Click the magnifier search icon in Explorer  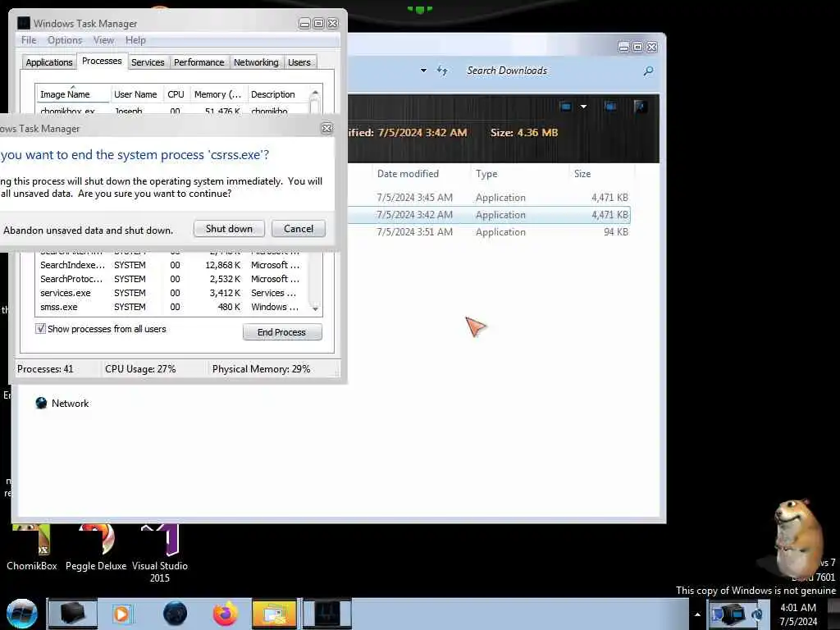648,71
